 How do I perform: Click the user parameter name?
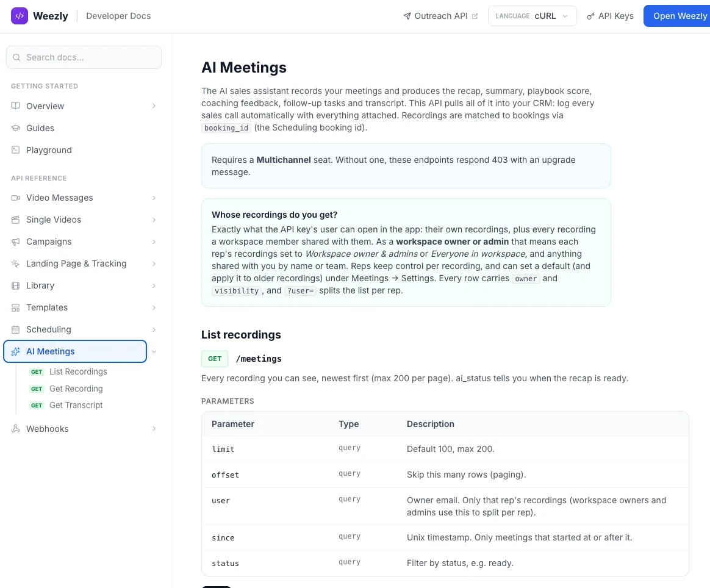(221, 501)
